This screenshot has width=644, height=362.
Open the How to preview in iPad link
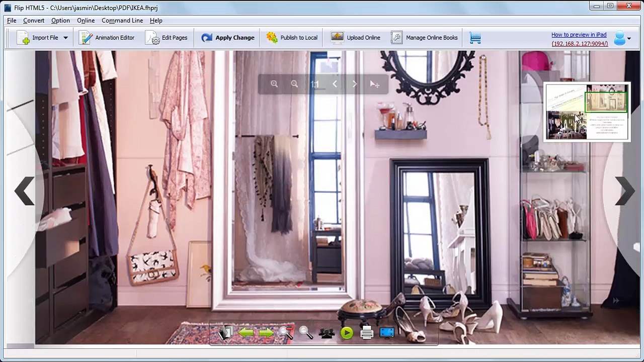tap(579, 35)
